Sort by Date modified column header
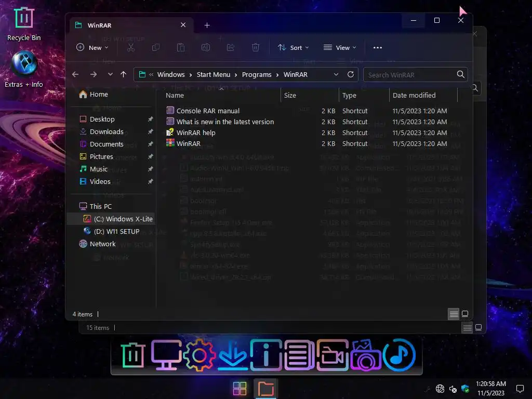The image size is (532, 399). pyautogui.click(x=424, y=96)
